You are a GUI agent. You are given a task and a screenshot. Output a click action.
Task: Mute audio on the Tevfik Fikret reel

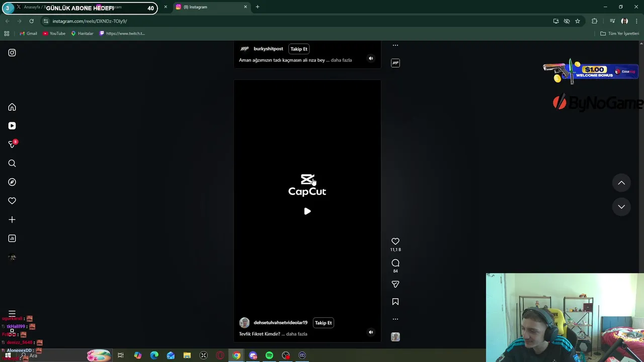pos(371,332)
